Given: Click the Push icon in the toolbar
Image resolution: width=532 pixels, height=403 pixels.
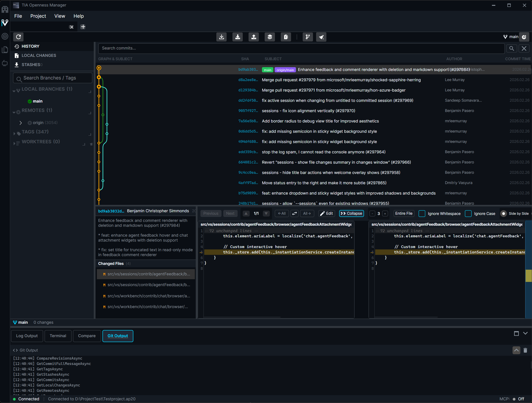Looking at the screenshot, I should coord(254,37).
